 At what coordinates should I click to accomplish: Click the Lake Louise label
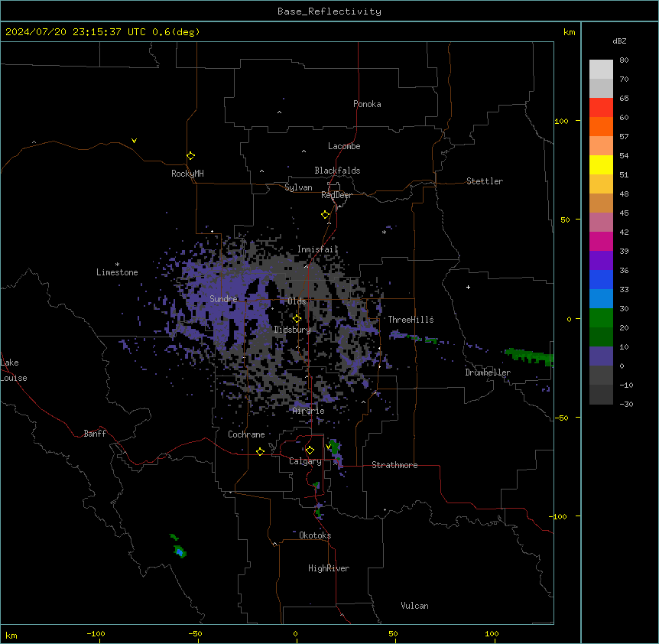[14, 370]
